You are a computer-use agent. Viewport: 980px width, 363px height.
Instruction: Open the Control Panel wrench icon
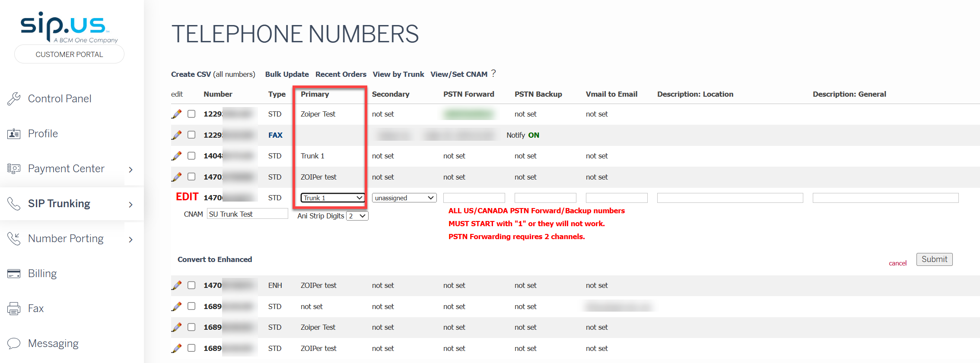(x=14, y=99)
